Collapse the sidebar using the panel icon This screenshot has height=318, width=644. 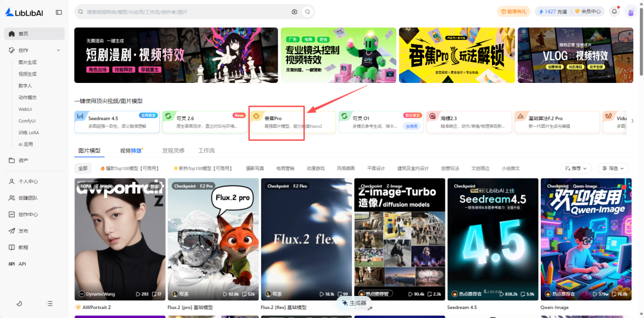click(x=58, y=12)
